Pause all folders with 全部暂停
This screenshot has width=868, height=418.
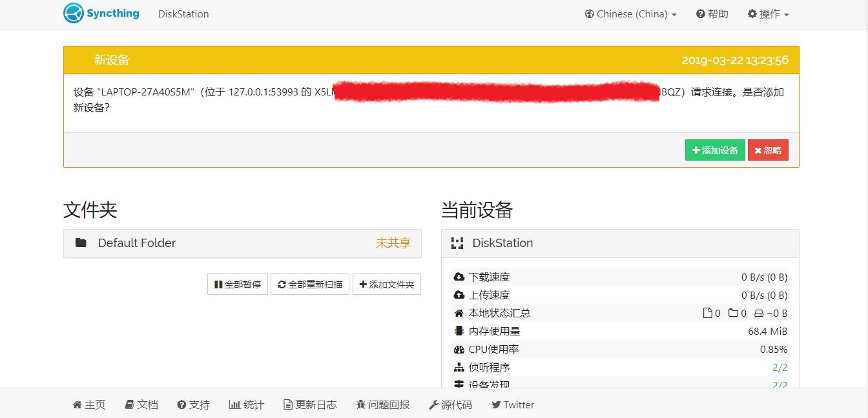[x=238, y=284]
